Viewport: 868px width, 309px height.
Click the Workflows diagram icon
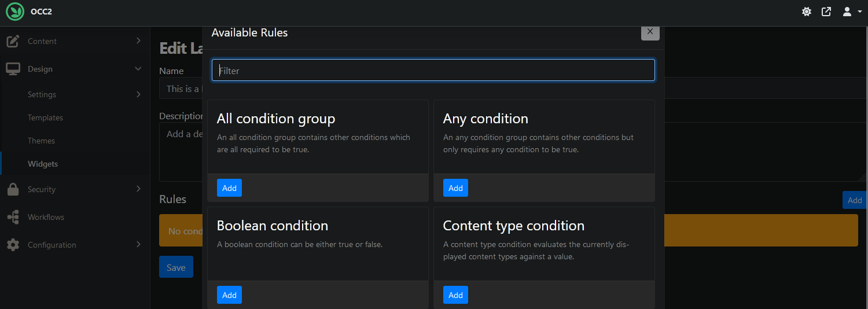pyautogui.click(x=13, y=217)
